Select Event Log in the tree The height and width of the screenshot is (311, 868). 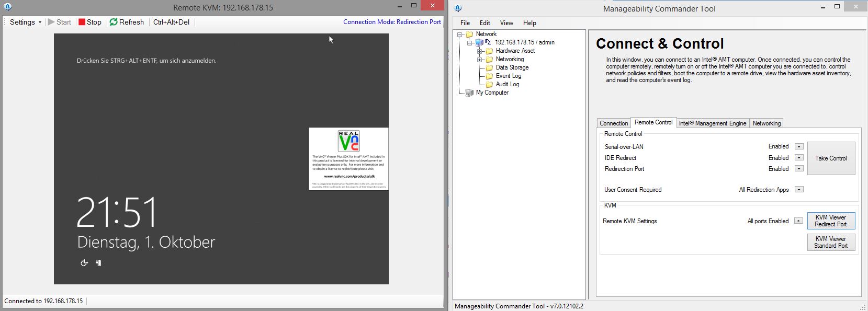[x=509, y=76]
